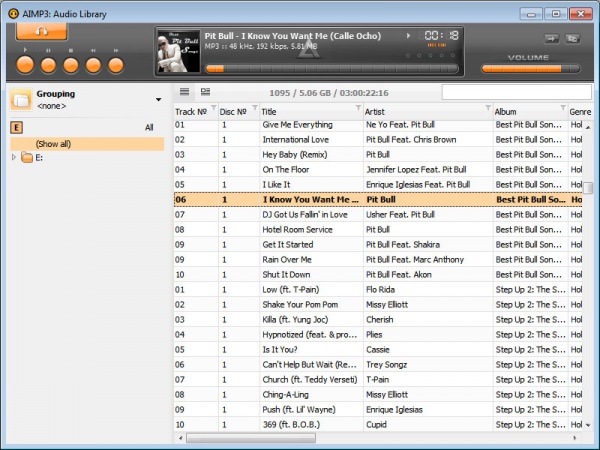Click the library search input field
The width and height of the screenshot is (600, 450).
515,93
